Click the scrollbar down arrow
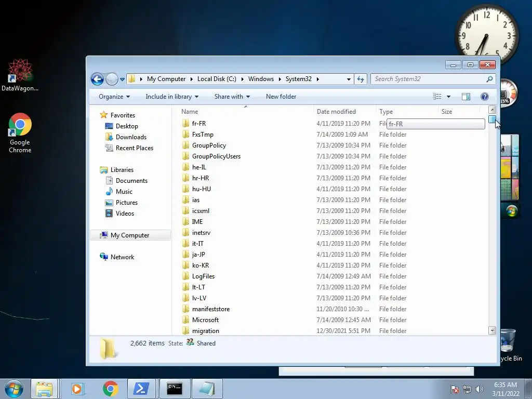Viewport: 532px width, 399px height. (x=492, y=330)
